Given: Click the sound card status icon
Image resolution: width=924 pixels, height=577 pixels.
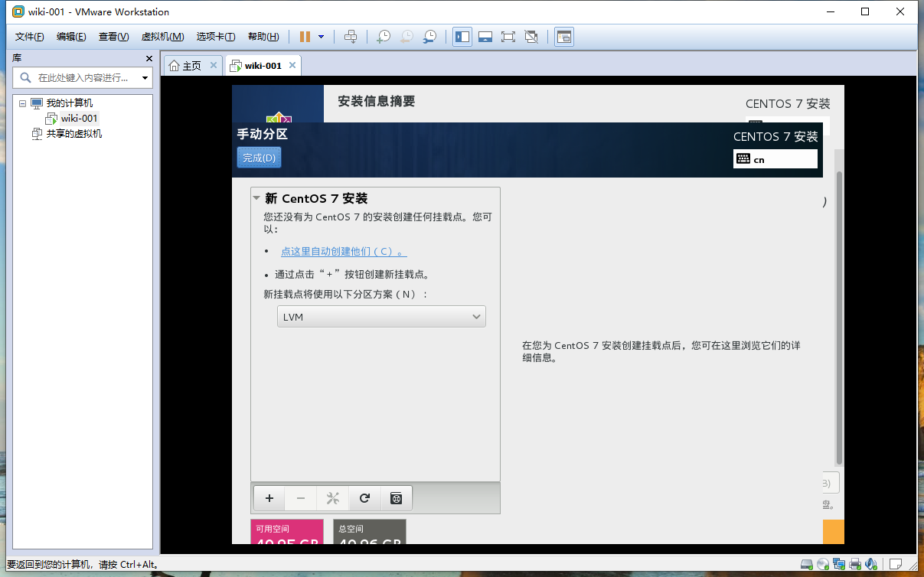Looking at the screenshot, I should 872,564.
